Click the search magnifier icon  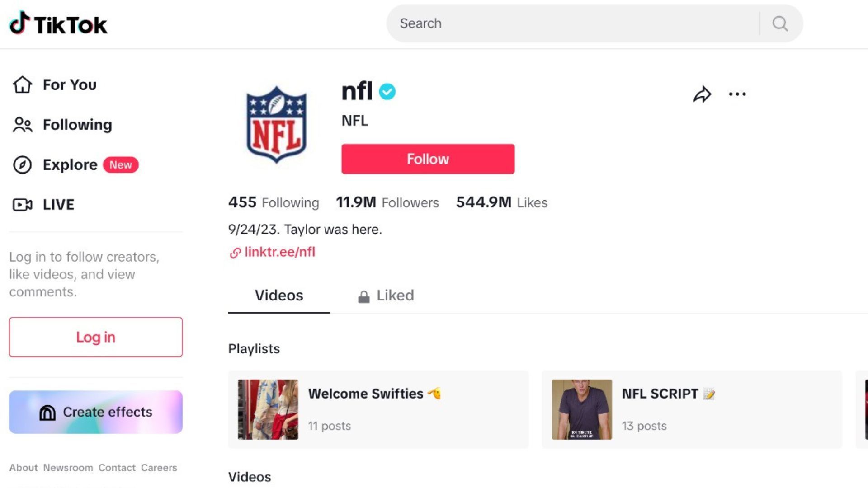[780, 23]
